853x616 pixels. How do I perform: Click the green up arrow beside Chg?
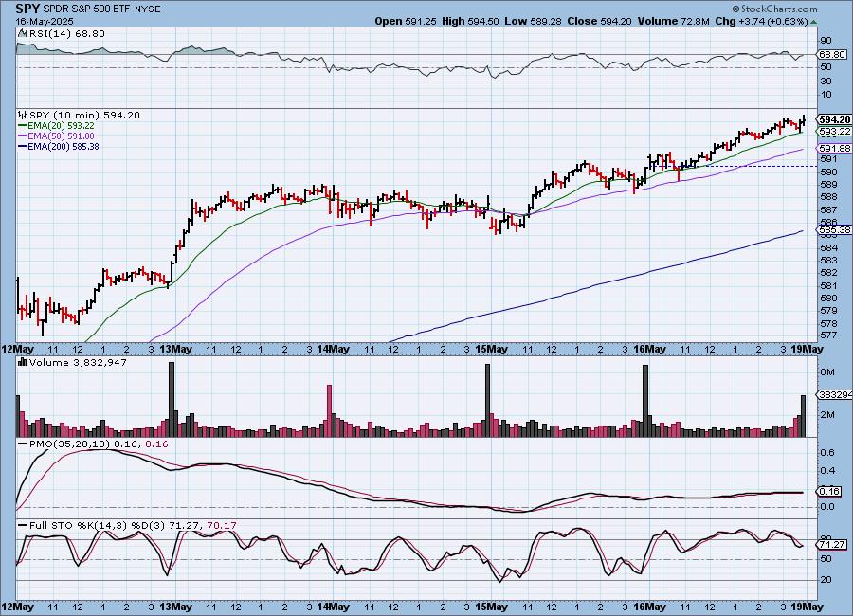(813, 23)
